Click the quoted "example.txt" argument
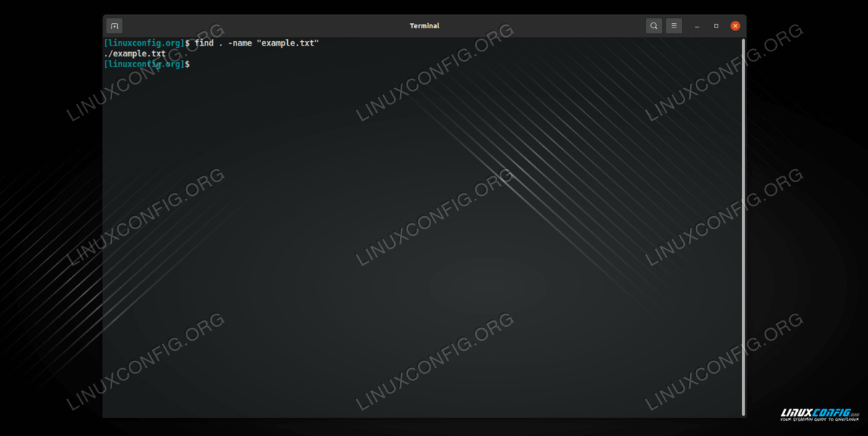 pos(288,43)
